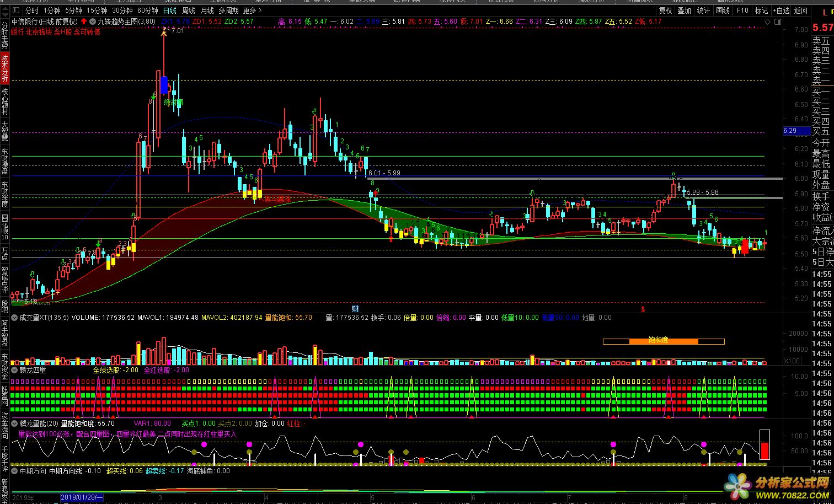This screenshot has width=834, height=504.
Task: Click the 标记 mark button
Action: point(761,10)
